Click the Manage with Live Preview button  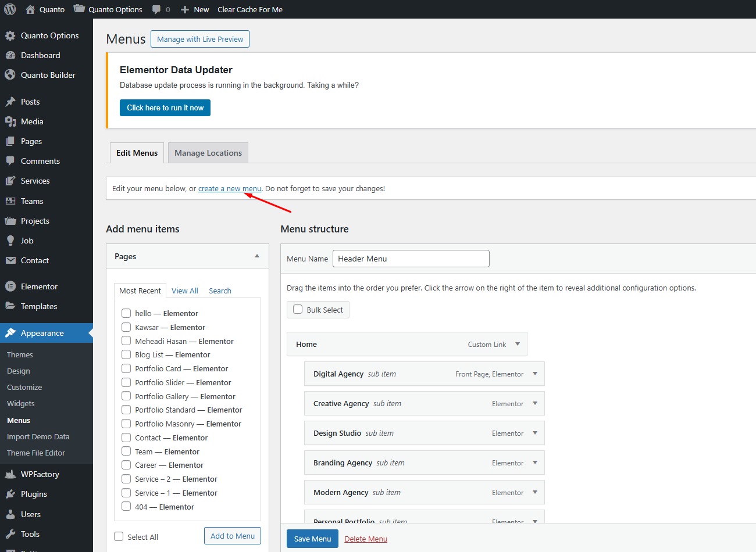pyautogui.click(x=200, y=39)
